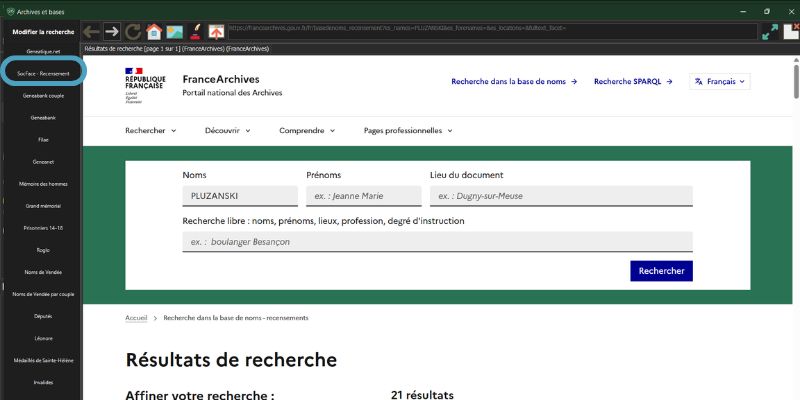Click the upload page red arrow icon
Image resolution: width=800 pixels, height=400 pixels.
(x=216, y=32)
